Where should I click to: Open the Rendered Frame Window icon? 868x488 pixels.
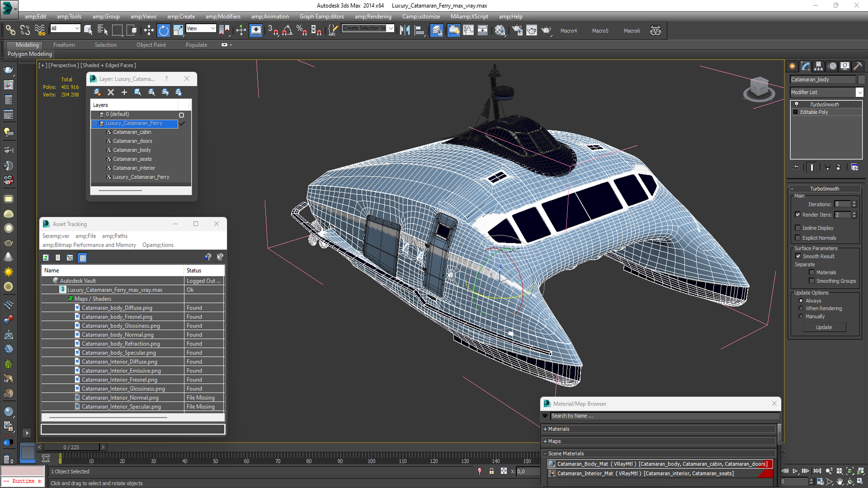click(x=532, y=30)
